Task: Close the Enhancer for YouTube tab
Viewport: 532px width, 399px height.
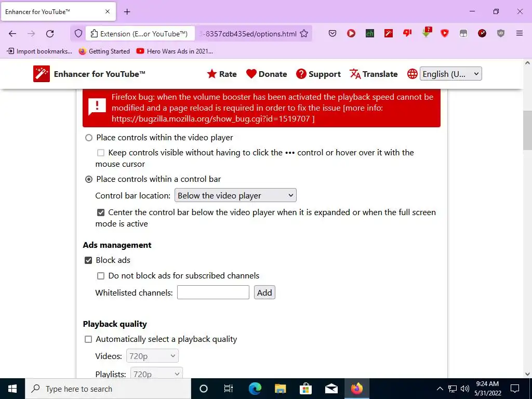Action: (x=108, y=11)
